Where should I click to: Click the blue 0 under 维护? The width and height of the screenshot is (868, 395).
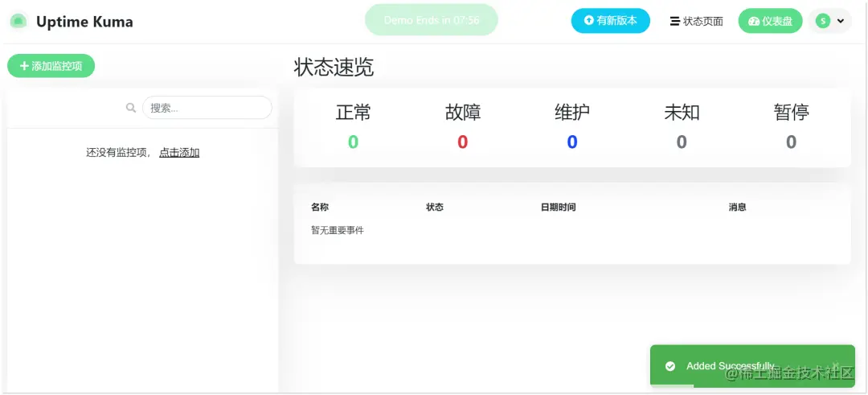pyautogui.click(x=572, y=142)
